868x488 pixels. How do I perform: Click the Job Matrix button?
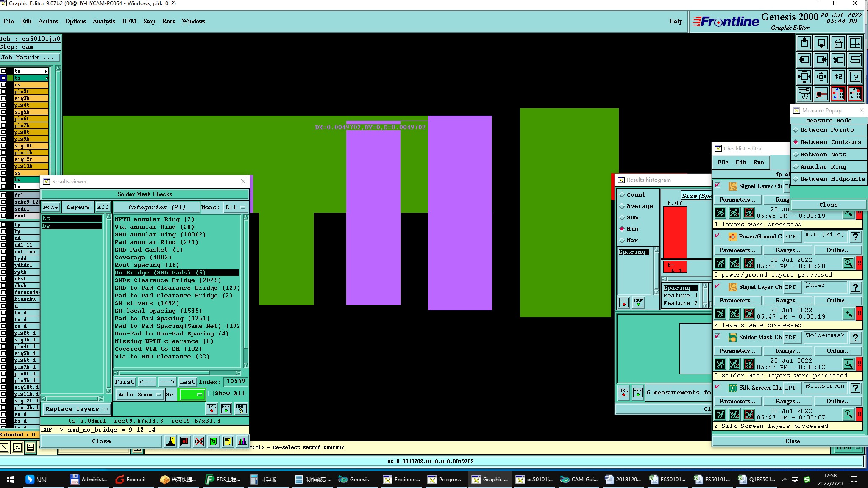[30, 58]
